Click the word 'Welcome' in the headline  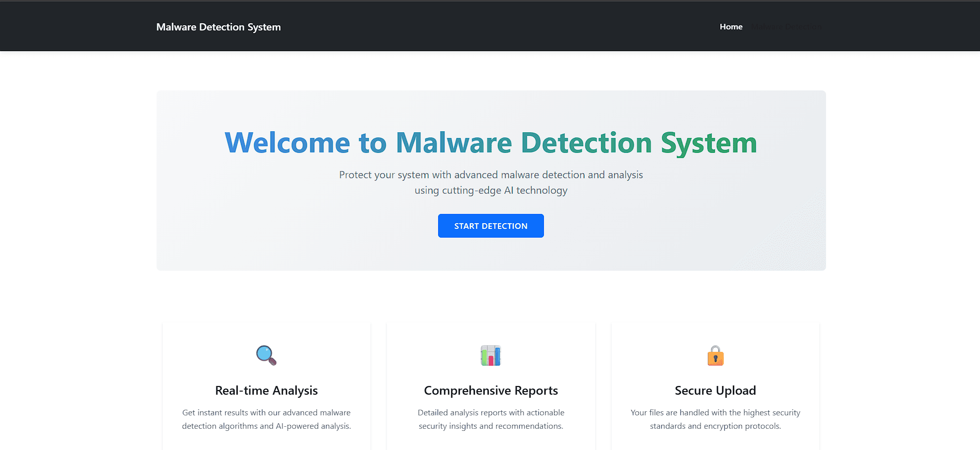[287, 143]
